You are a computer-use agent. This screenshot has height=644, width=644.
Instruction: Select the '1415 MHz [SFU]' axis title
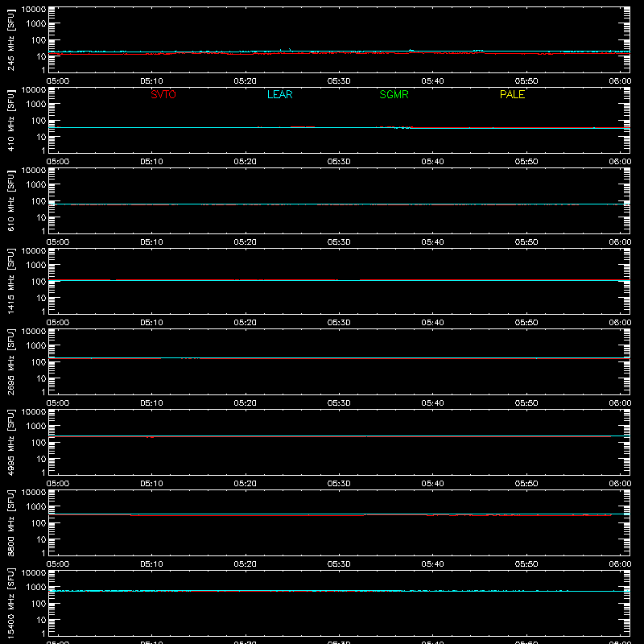pyautogui.click(x=11, y=281)
